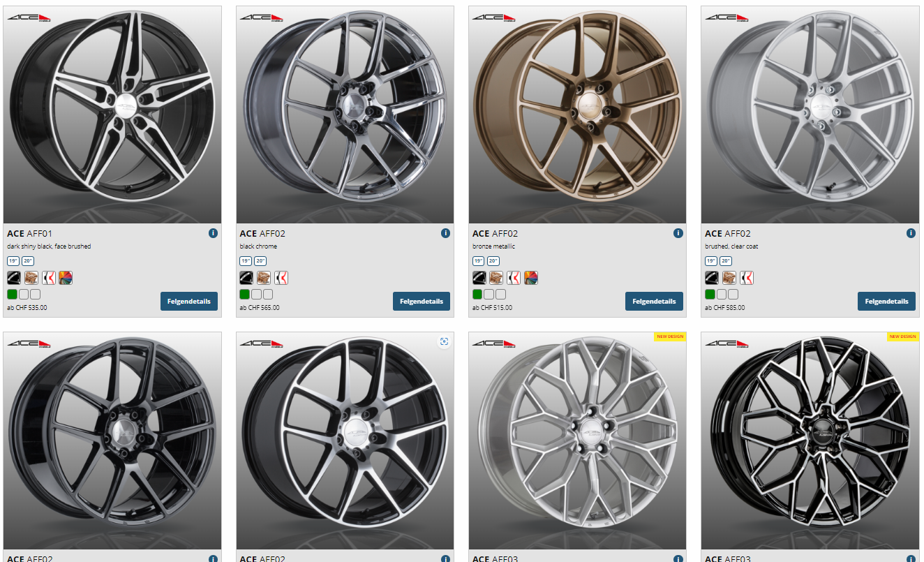Click image zoom icon on second-row AFF02 wheel
The height and width of the screenshot is (562, 924).
click(x=443, y=341)
